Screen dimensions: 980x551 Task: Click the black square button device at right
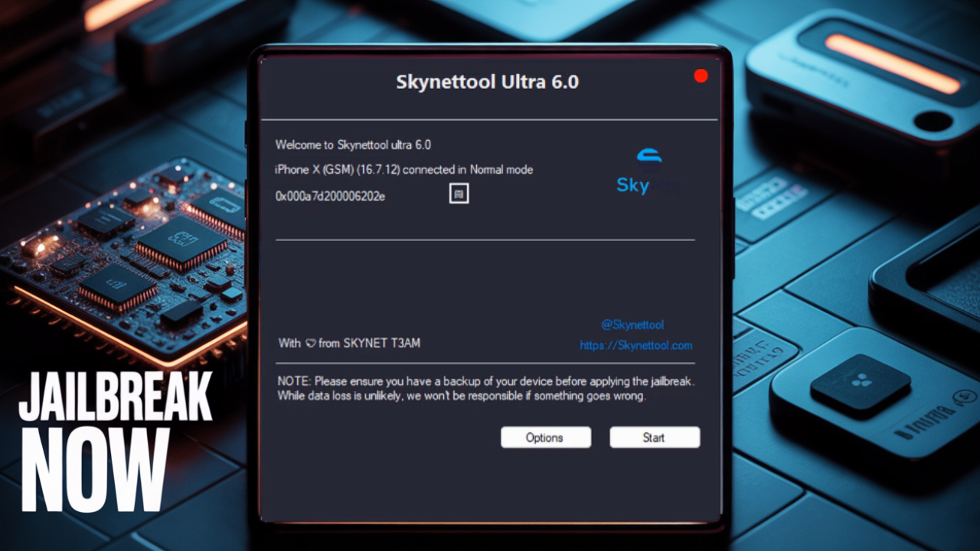[860, 386]
